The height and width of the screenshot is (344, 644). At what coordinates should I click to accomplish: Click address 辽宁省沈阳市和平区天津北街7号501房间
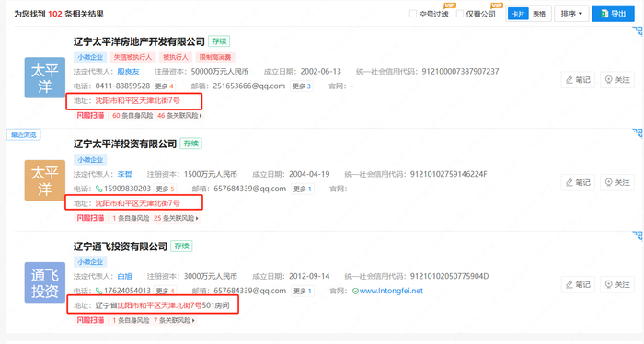click(x=162, y=305)
